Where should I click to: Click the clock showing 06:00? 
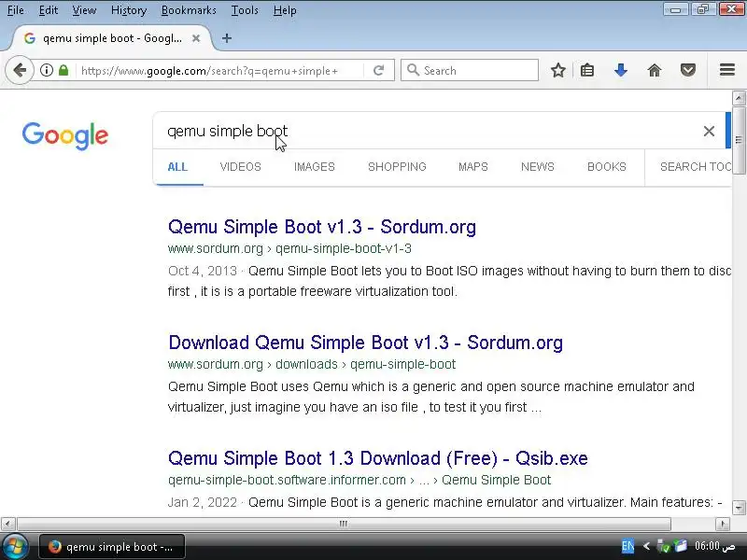pyautogui.click(x=714, y=546)
